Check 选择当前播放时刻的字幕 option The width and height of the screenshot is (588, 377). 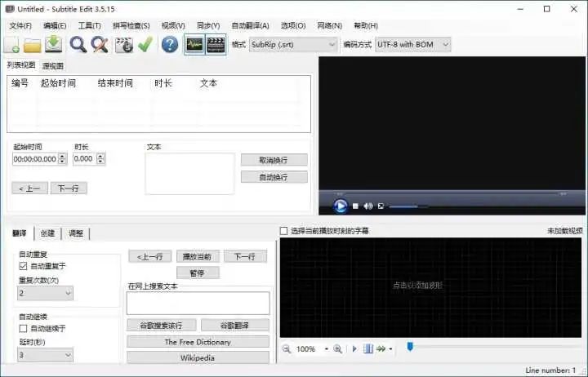pos(284,231)
